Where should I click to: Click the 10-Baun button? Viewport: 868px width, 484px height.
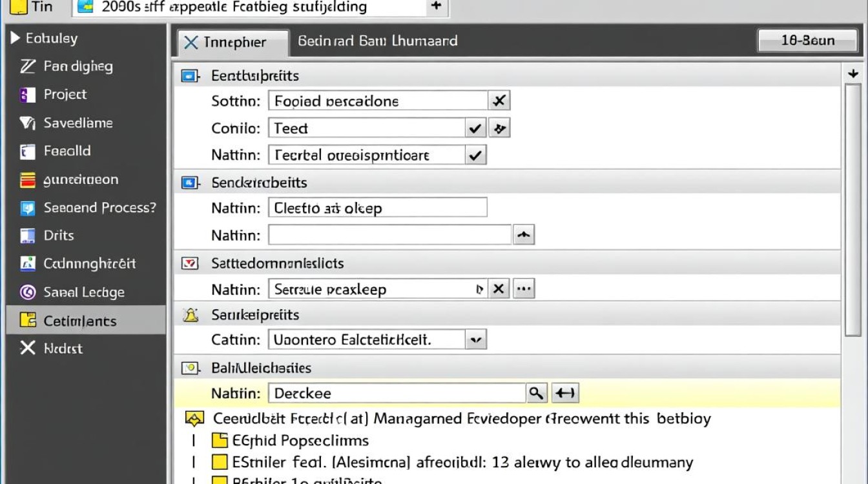(x=807, y=41)
